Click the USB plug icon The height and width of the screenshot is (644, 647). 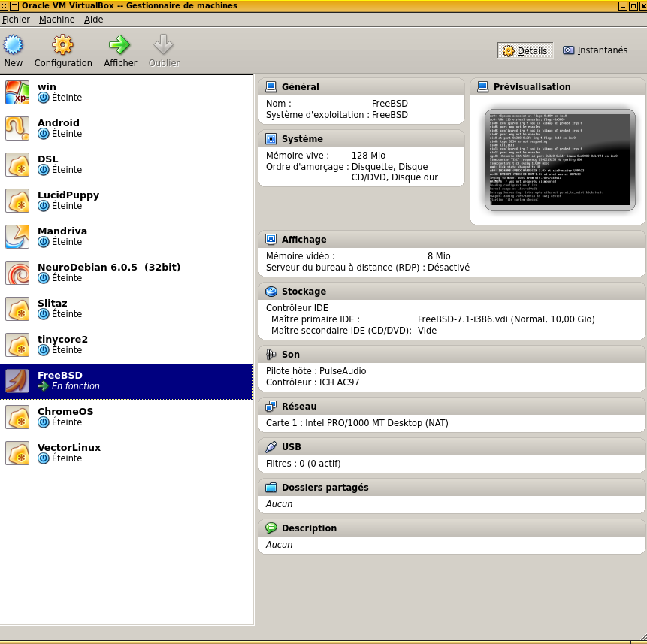(x=271, y=447)
